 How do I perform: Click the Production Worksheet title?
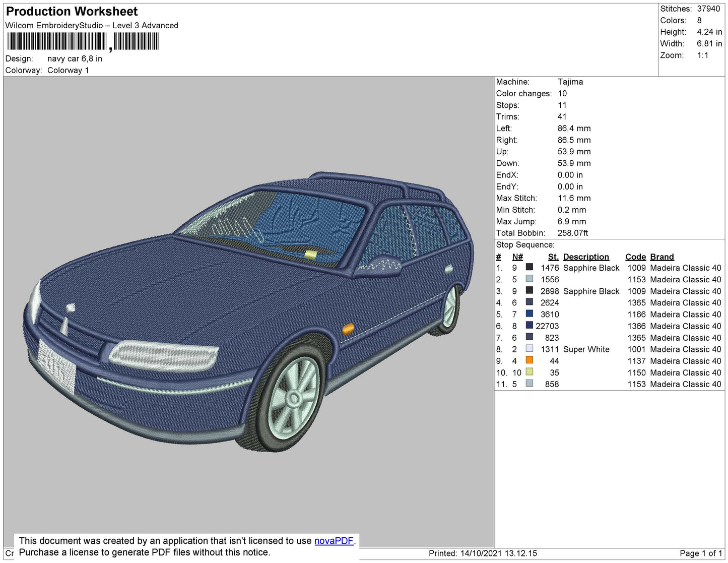click(72, 12)
